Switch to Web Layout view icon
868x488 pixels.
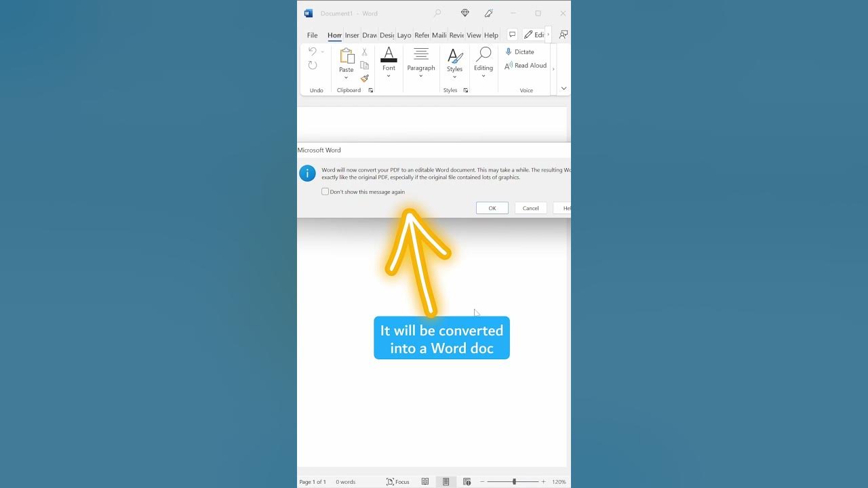click(x=467, y=482)
